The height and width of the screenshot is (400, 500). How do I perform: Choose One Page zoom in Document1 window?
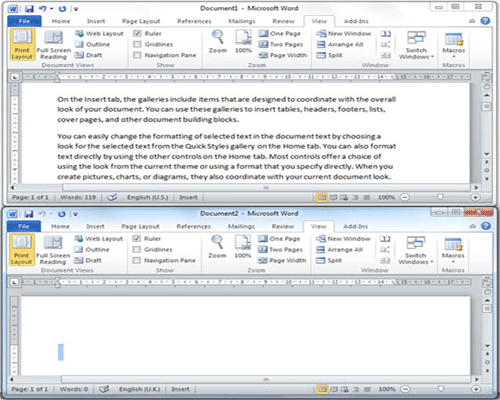(x=280, y=34)
